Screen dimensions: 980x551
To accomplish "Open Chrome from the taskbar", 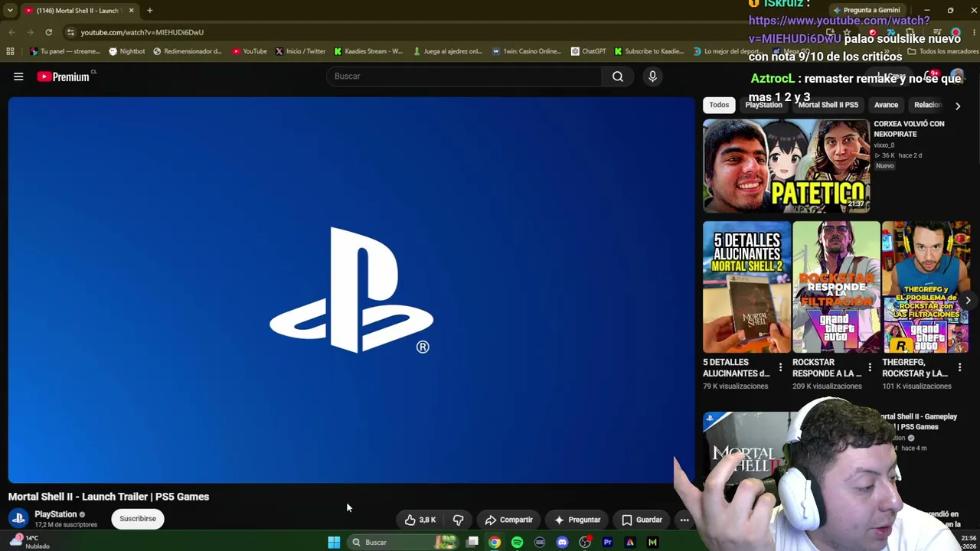I will tap(495, 542).
